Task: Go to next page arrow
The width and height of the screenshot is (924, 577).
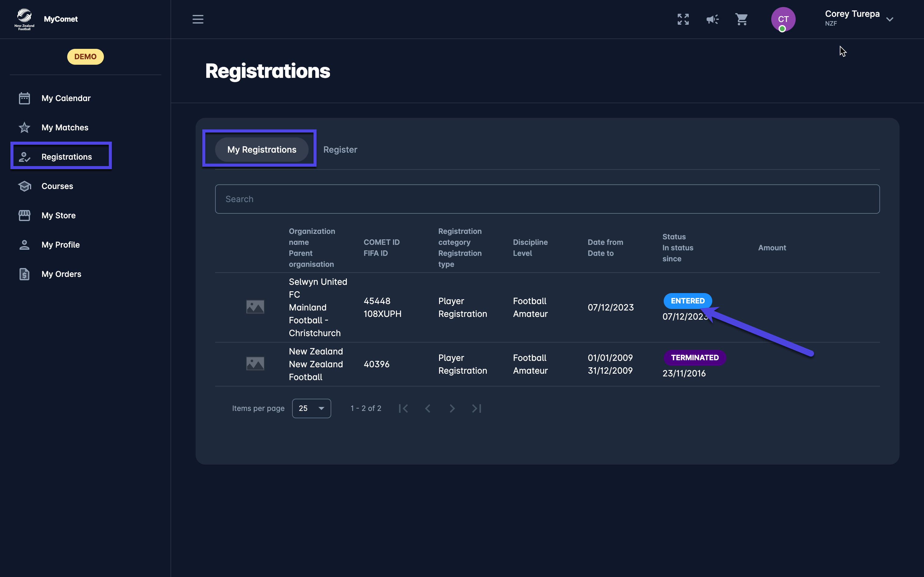Action: pos(452,408)
